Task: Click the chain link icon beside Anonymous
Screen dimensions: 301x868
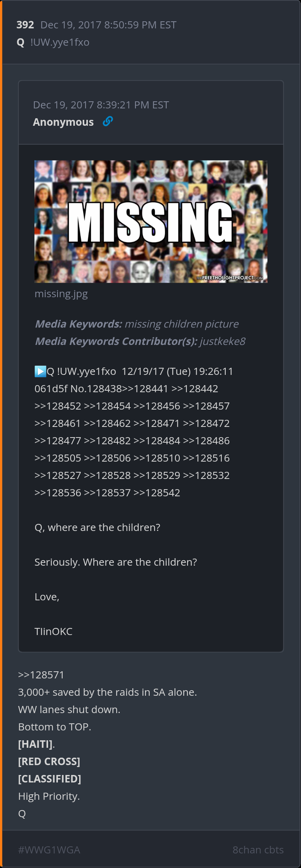Action: (108, 121)
